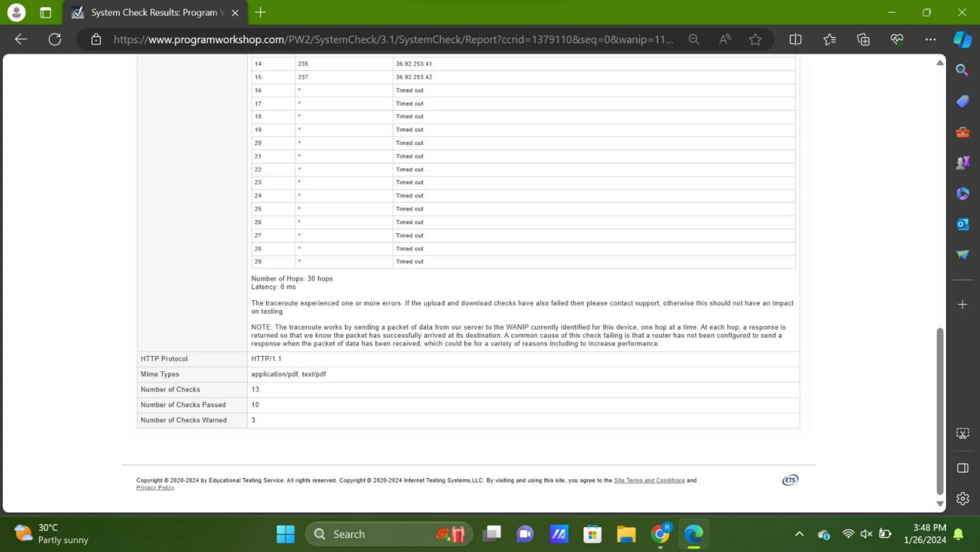The image size is (980, 552).
Task: Open the Shopping tag sidebar icon
Action: [962, 101]
